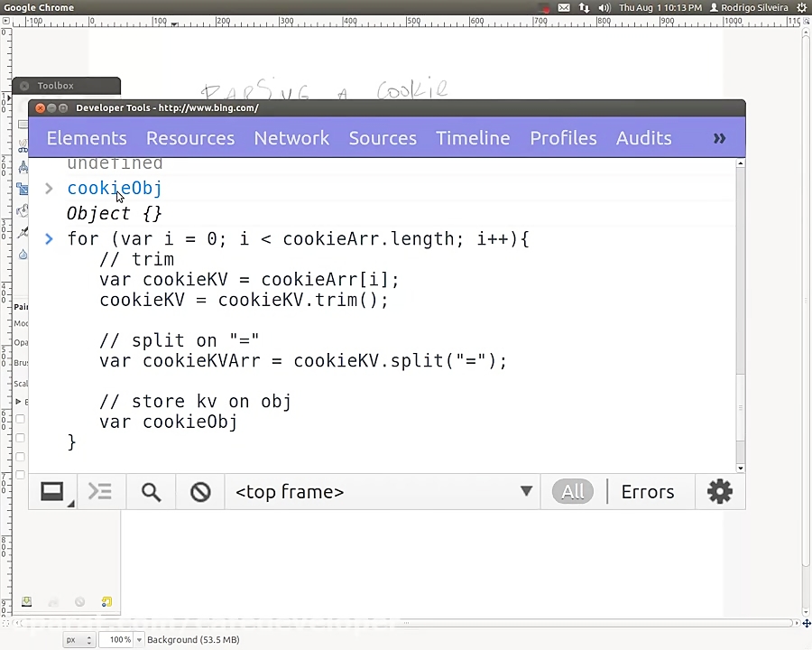Switch to the Network panel
The height and width of the screenshot is (650, 812).
pos(291,137)
